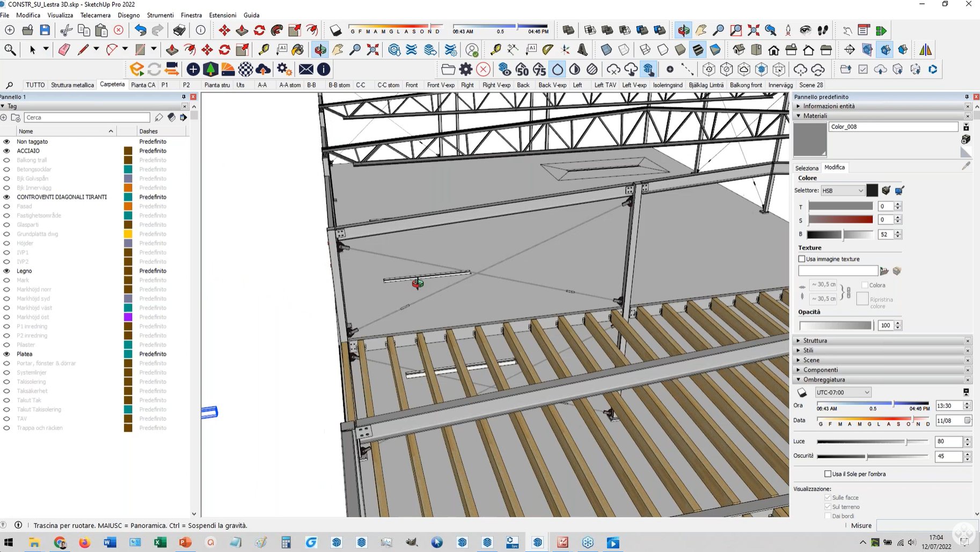Click the Save floppy disk icon

point(45,30)
